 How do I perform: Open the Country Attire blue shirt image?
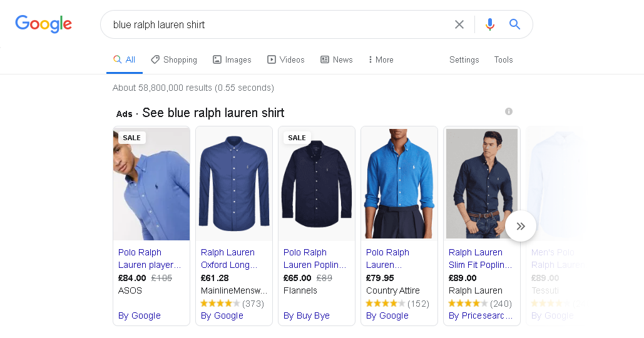point(399,184)
